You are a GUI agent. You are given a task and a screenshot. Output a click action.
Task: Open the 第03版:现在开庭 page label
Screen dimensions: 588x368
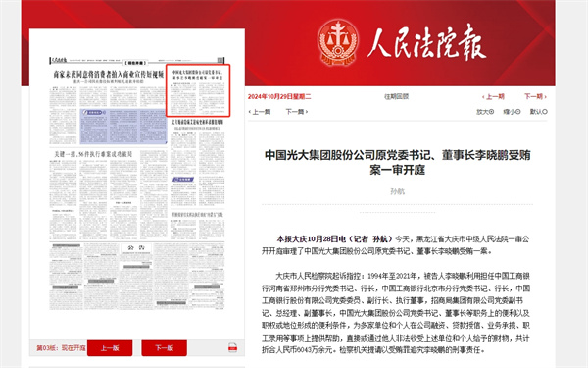[61, 348]
